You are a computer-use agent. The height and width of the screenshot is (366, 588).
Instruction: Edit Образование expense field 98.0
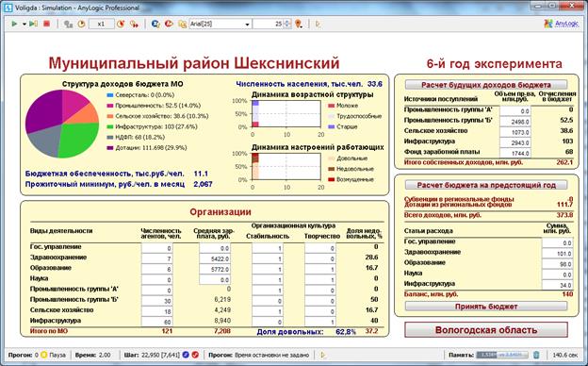557,264
